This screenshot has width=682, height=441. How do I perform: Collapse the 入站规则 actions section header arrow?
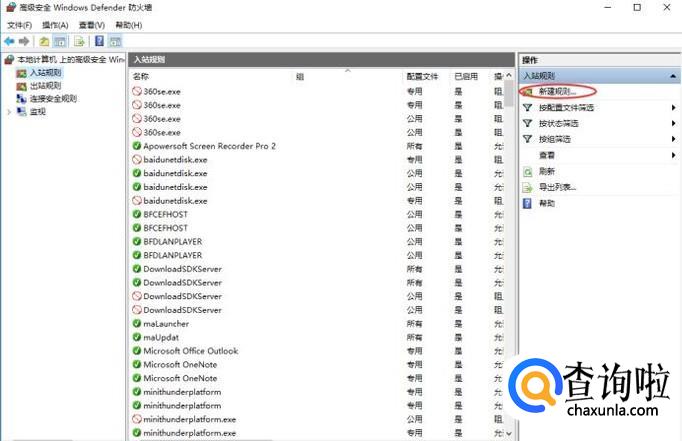[x=673, y=76]
